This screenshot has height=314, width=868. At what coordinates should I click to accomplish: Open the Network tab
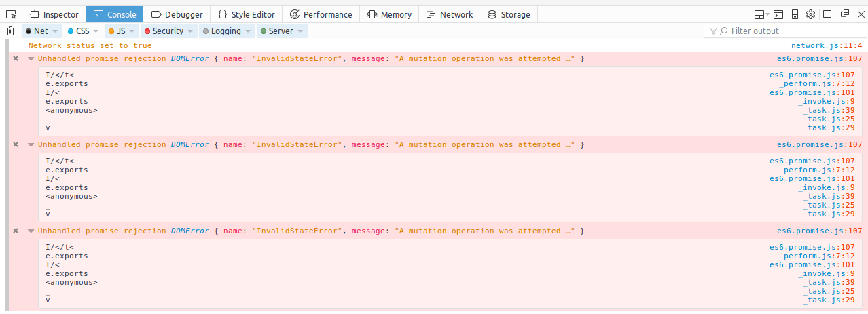point(449,14)
